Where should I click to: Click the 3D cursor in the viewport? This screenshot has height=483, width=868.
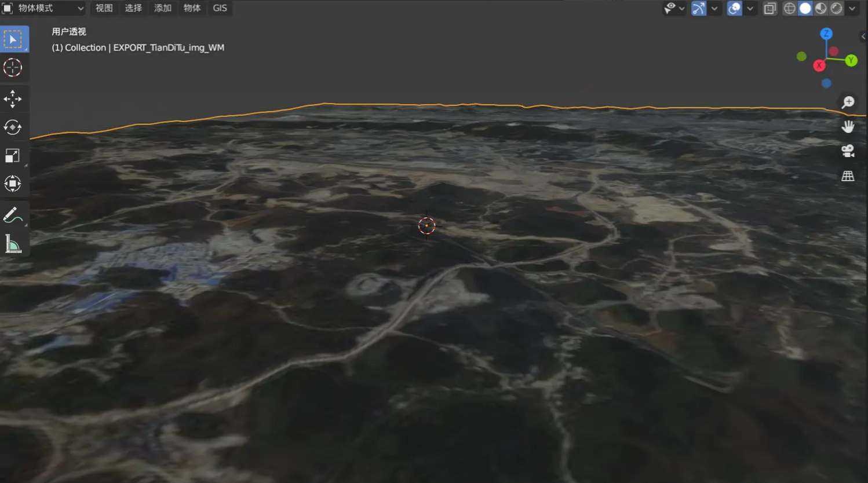pyautogui.click(x=426, y=226)
